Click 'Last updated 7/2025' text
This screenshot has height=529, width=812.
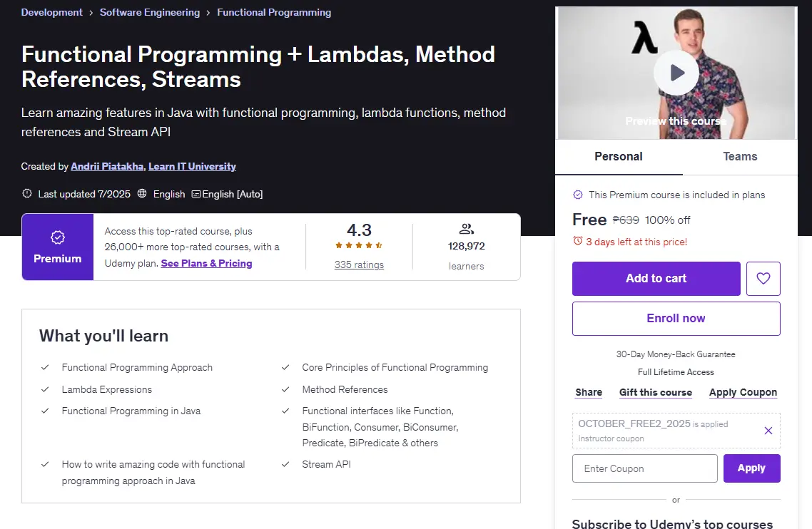pos(84,194)
